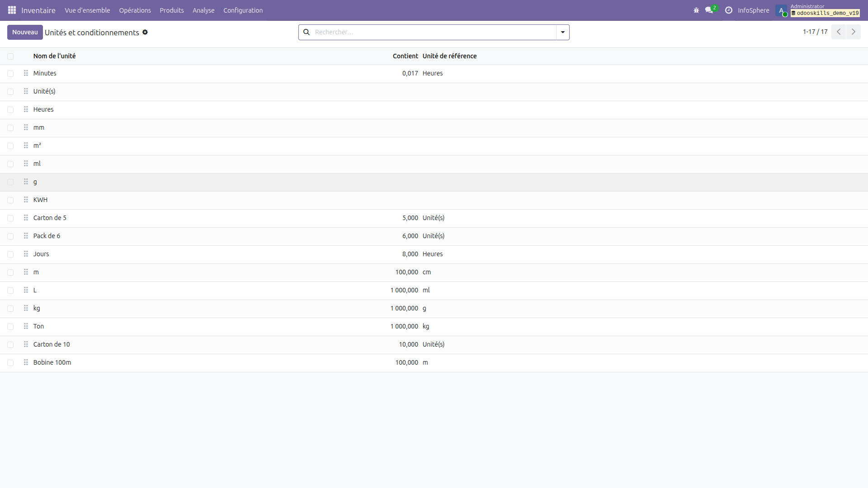Open the Configuration menu
The width and height of the screenshot is (868, 488).
click(x=243, y=10)
